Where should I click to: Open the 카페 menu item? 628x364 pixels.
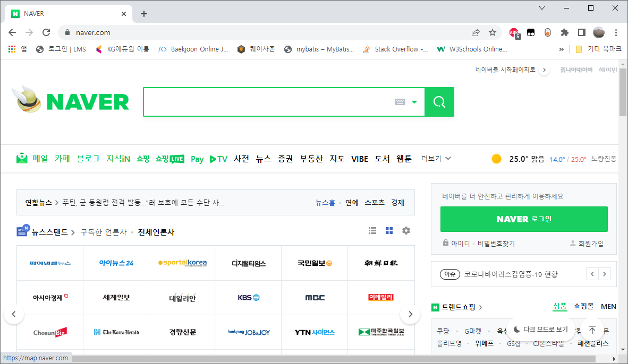click(62, 159)
